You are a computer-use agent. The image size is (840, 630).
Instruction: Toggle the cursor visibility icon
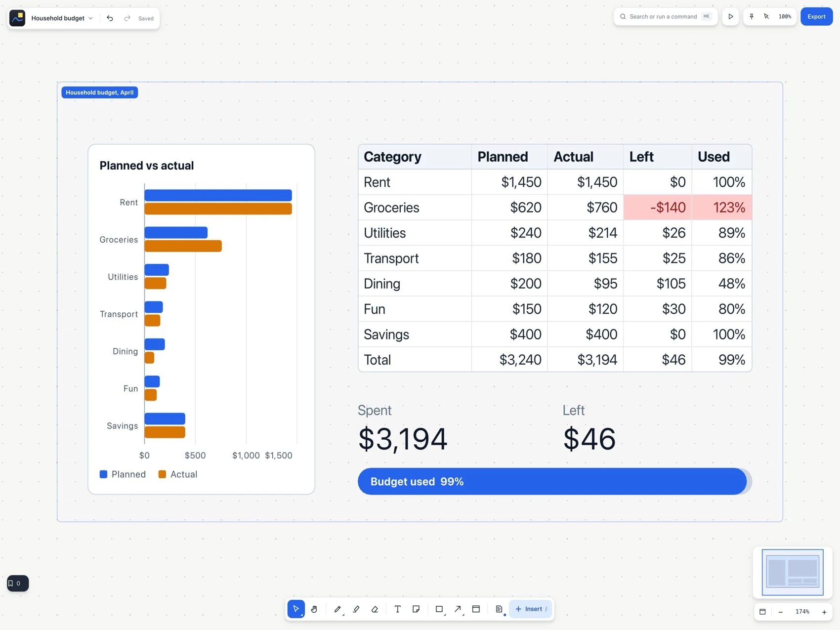coord(766,16)
